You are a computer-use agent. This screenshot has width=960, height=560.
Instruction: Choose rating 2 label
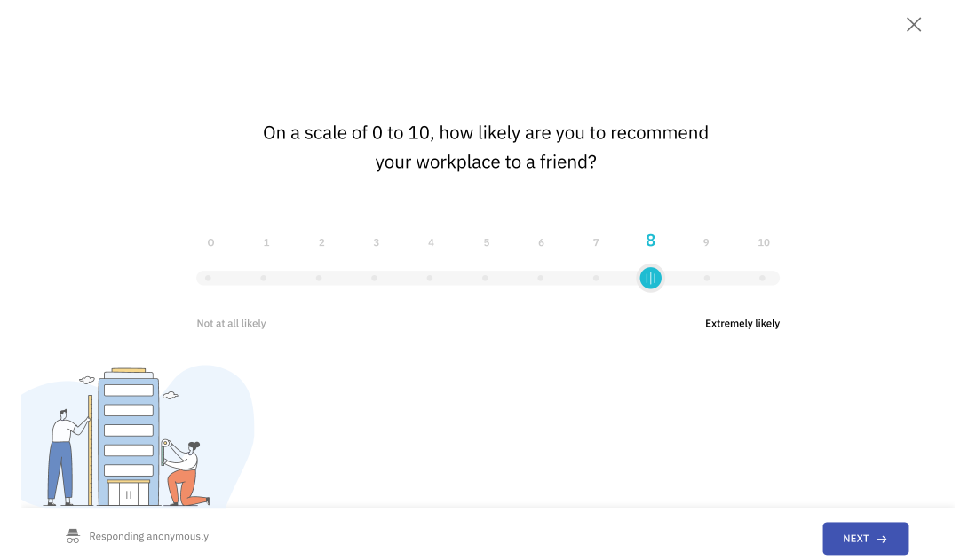[x=321, y=242]
